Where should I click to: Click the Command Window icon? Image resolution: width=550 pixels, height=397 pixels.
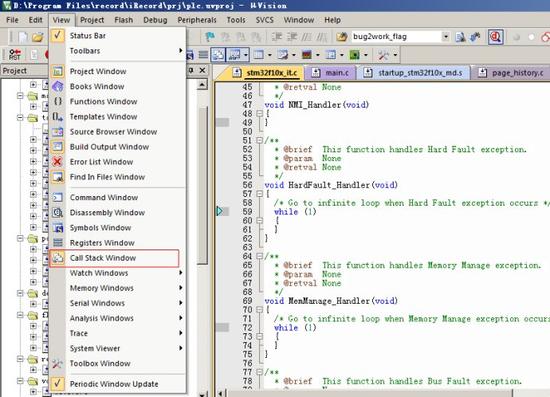(58, 197)
